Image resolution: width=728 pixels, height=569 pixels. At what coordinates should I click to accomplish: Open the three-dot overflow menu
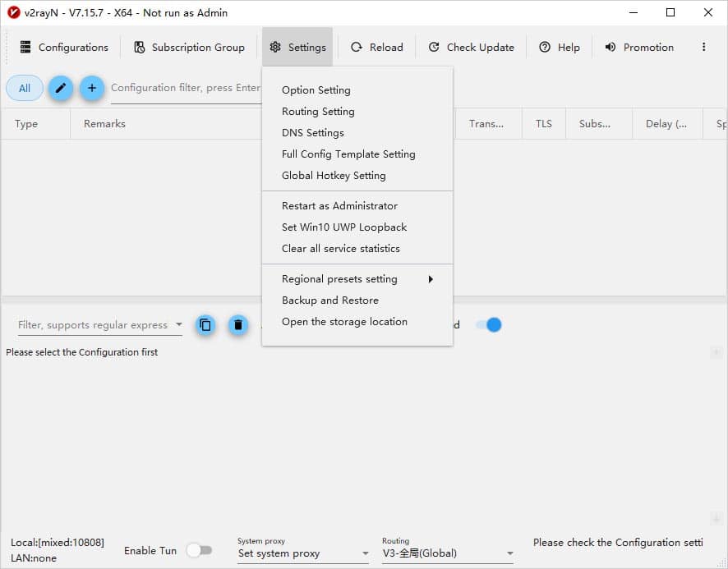[704, 48]
